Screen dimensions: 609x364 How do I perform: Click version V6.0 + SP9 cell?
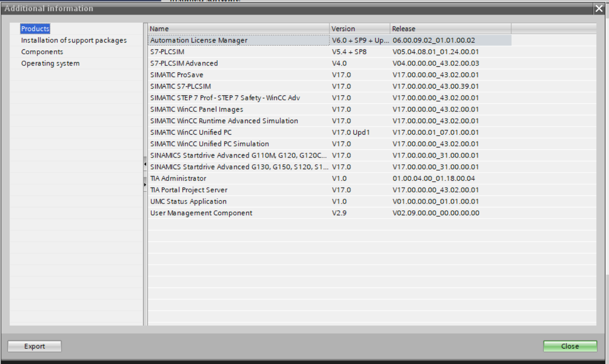(360, 40)
